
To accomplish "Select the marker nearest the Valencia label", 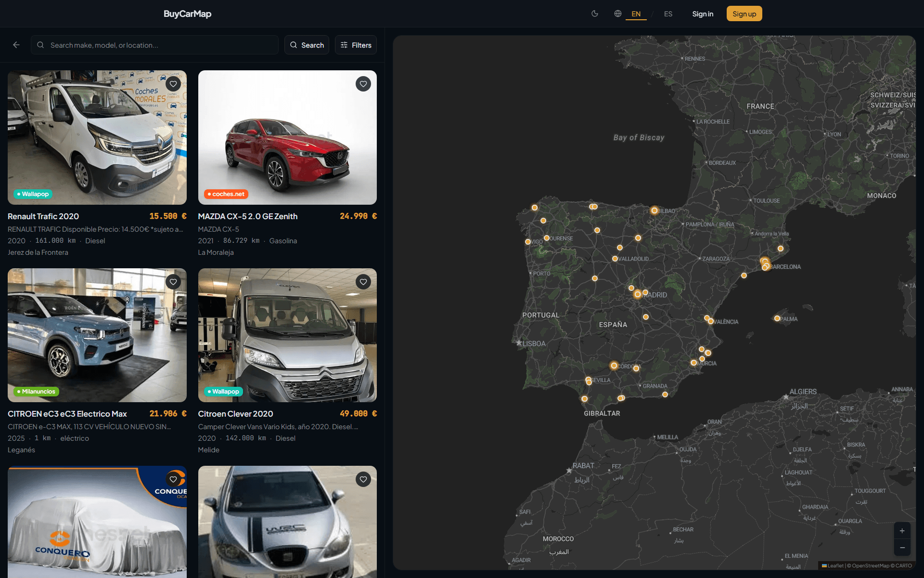I will (x=710, y=321).
